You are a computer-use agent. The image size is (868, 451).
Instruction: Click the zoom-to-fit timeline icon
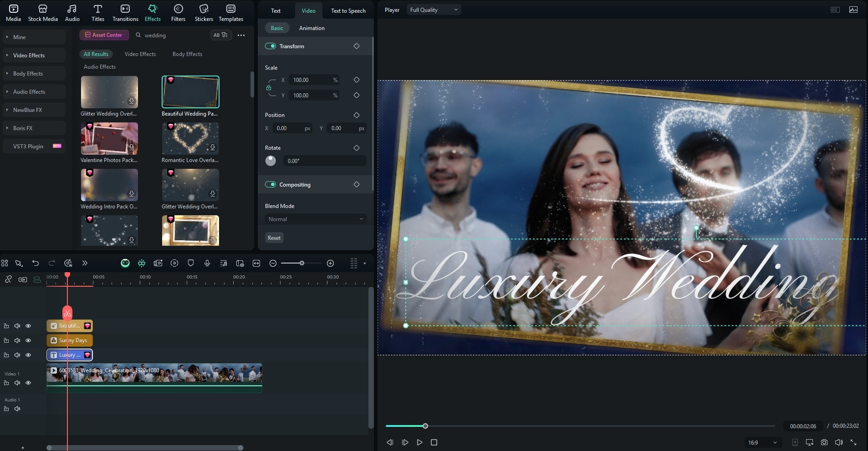point(256,263)
